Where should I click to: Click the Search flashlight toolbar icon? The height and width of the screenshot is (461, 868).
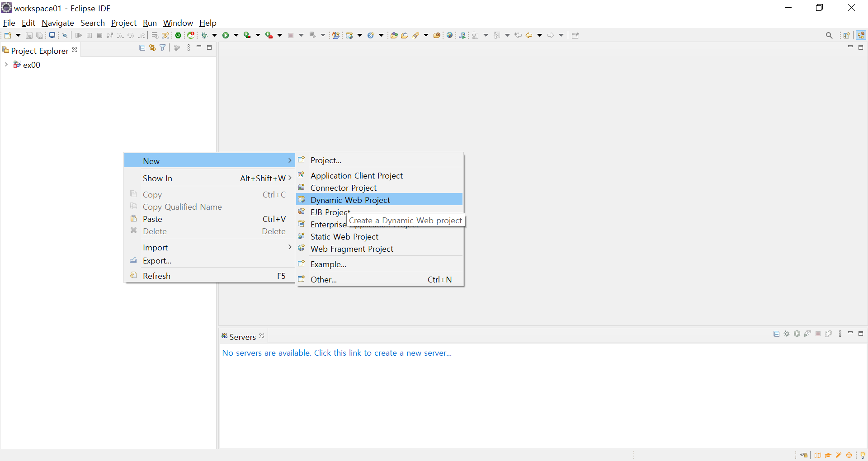click(415, 35)
